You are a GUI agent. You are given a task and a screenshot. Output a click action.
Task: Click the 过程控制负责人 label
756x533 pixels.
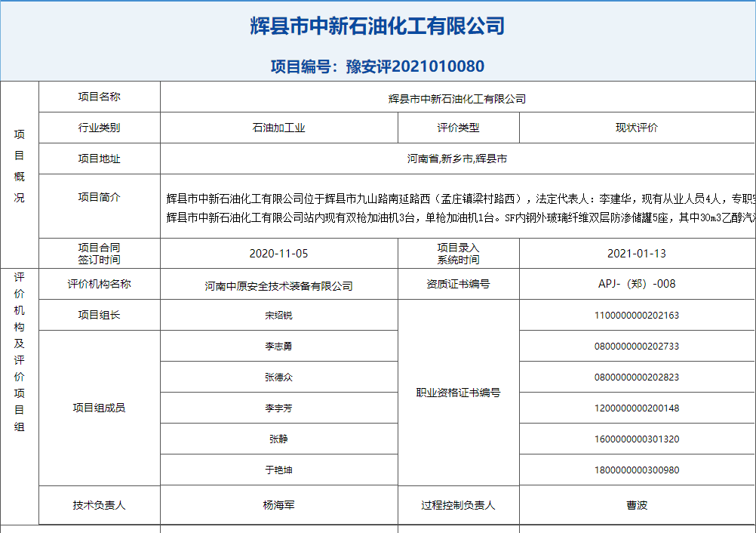pyautogui.click(x=458, y=505)
